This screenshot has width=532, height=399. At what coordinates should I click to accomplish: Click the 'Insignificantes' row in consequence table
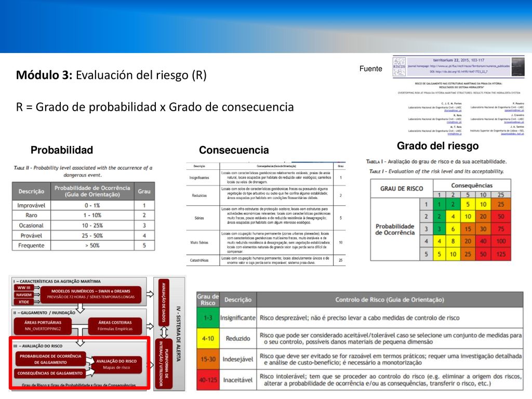pyautogui.click(x=266, y=178)
